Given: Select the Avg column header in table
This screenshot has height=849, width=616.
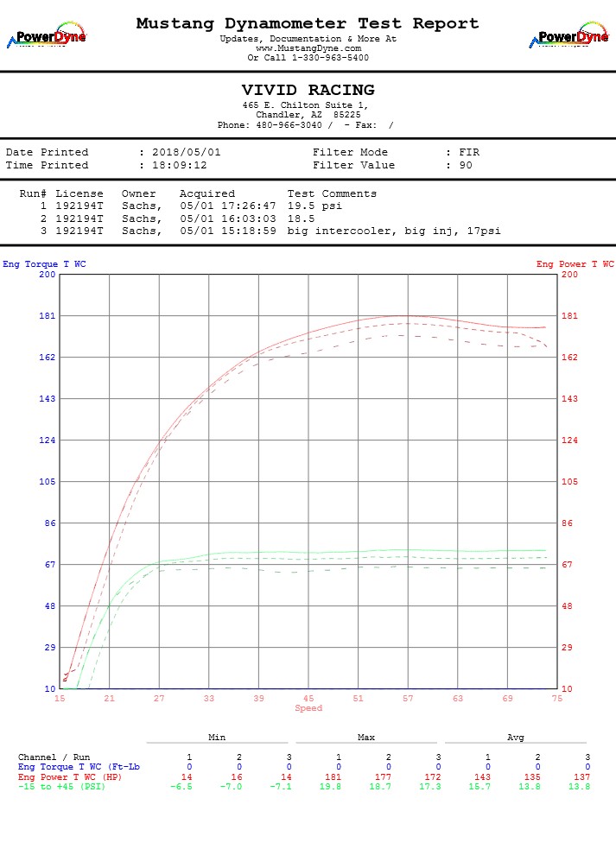Looking at the screenshot, I should pos(515,738).
